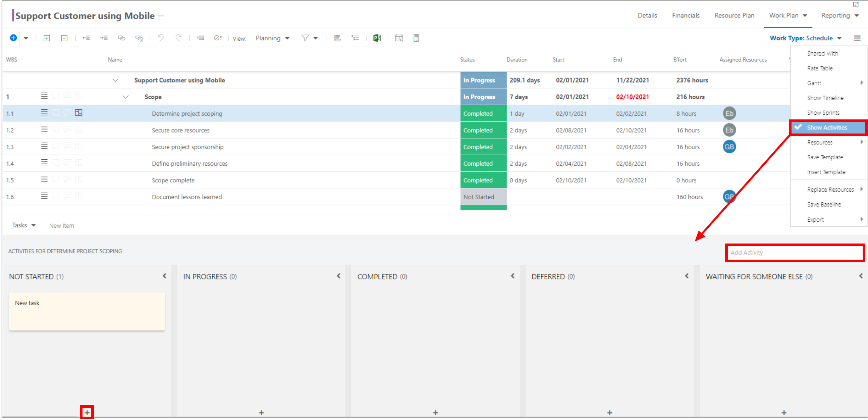Collapse the Support Customer using Mobile row
This screenshot has height=420, width=868.
[115, 80]
